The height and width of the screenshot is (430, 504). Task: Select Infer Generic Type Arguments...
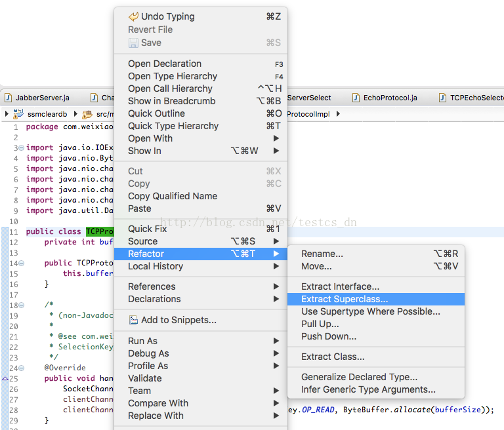pyautogui.click(x=376, y=389)
